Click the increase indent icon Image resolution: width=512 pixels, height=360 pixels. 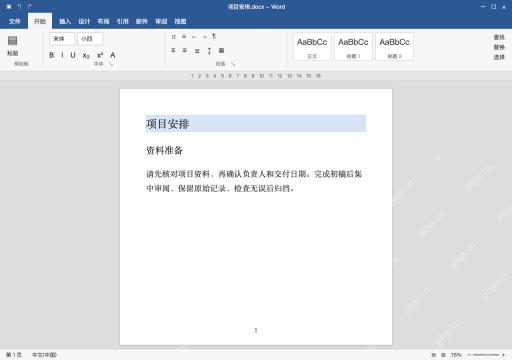click(x=204, y=37)
